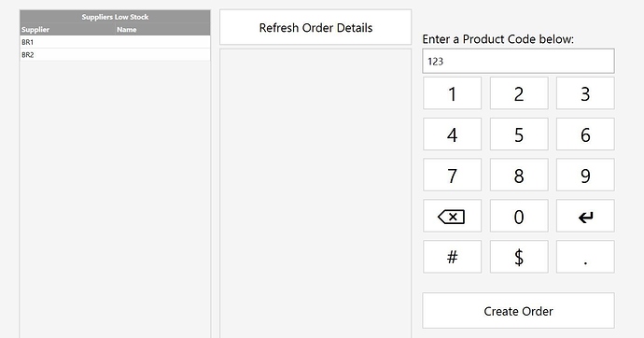Screen dimensions: 644x338
Task: Click the Create Order button
Action: [518, 311]
